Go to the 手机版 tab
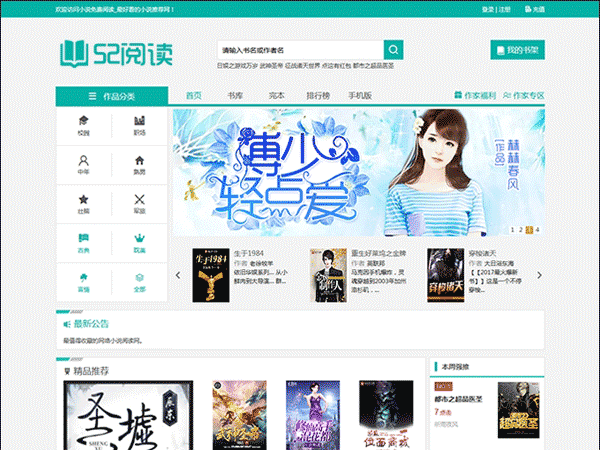 (x=360, y=96)
